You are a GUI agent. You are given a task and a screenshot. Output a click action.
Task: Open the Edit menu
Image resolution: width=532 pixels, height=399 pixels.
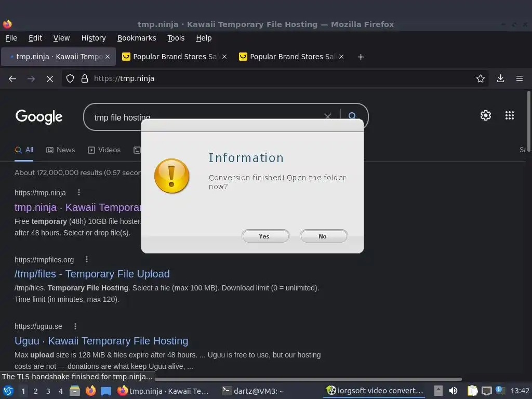tap(35, 38)
